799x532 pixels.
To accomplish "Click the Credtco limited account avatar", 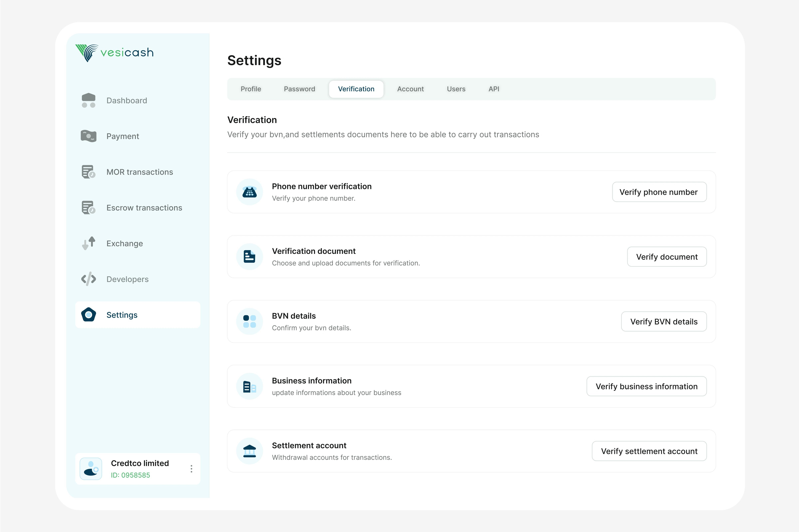I will (x=91, y=468).
